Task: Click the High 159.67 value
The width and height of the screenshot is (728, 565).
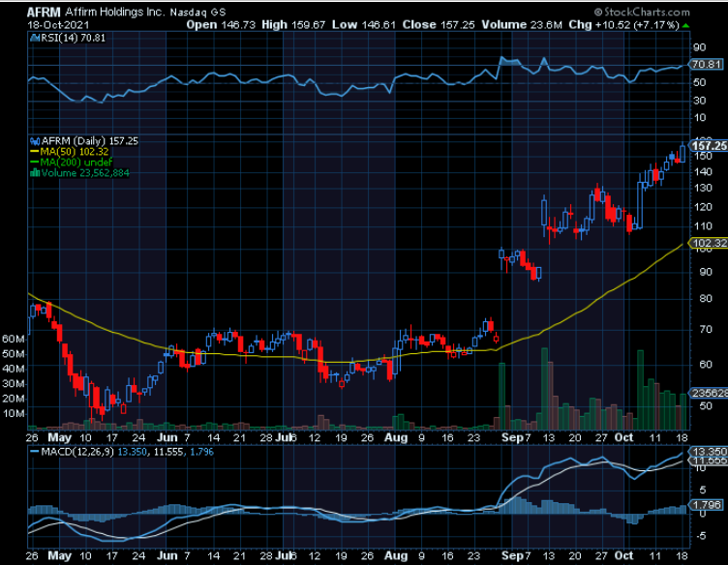Action: tap(293, 25)
